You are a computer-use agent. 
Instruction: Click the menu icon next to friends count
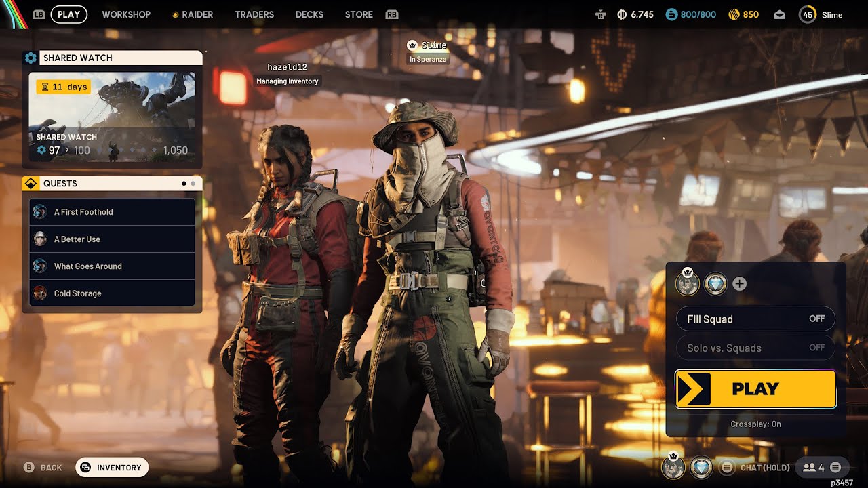pos(835,467)
